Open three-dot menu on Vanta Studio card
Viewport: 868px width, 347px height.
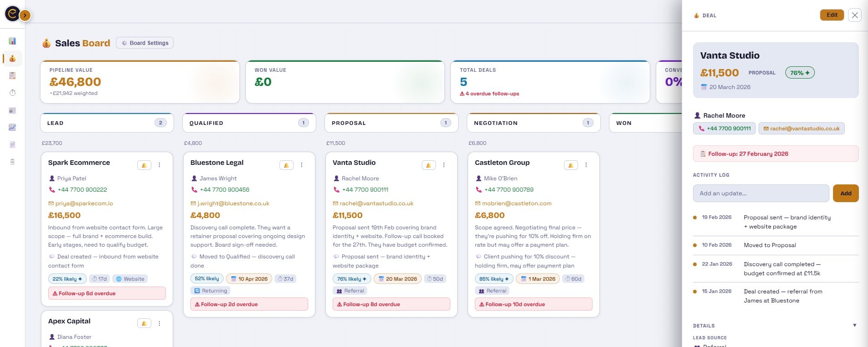444,165
